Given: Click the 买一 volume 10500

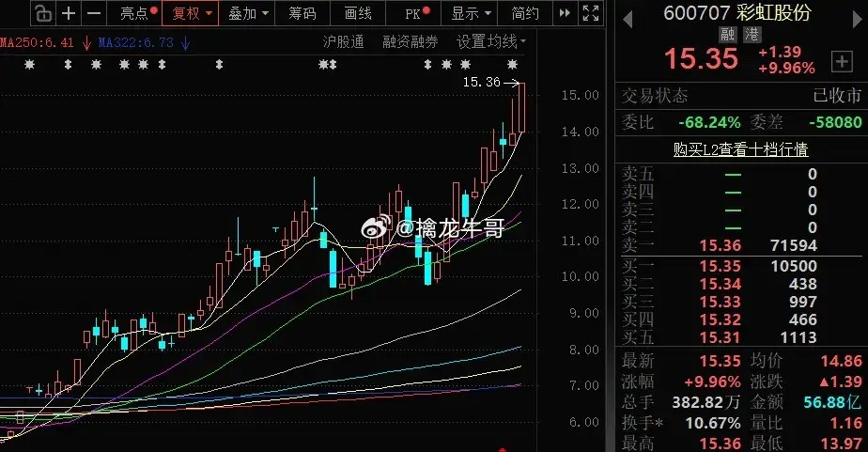Looking at the screenshot, I should point(794,266).
